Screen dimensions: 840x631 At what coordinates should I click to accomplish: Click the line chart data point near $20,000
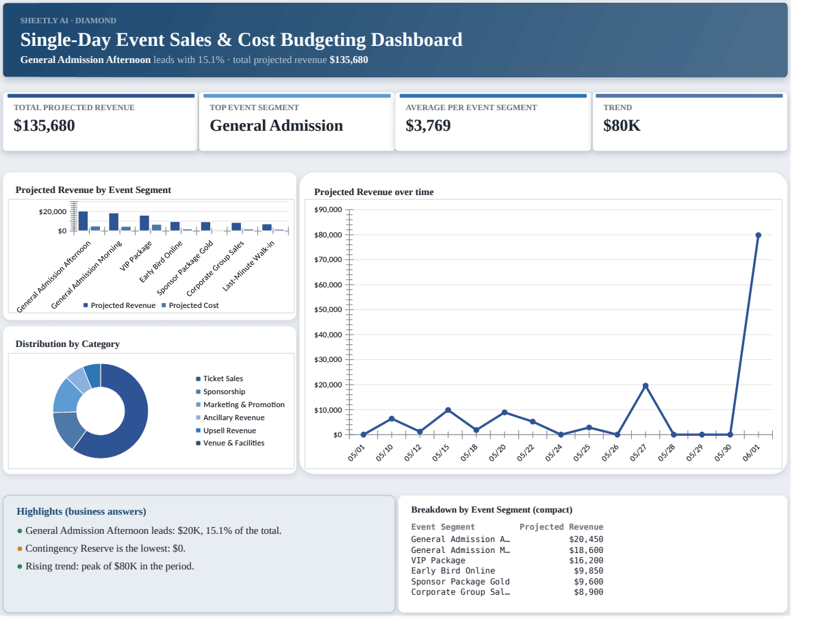(646, 386)
